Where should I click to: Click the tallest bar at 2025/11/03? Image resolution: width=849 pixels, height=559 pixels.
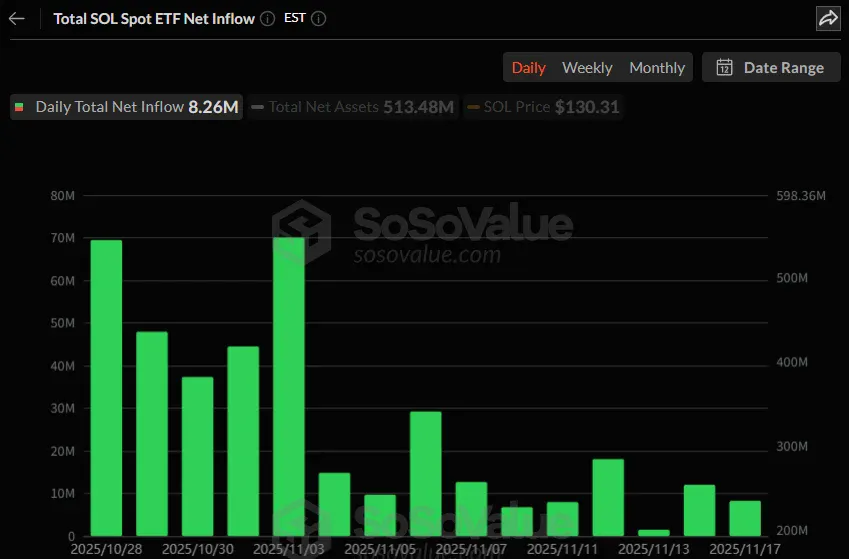[289, 388]
